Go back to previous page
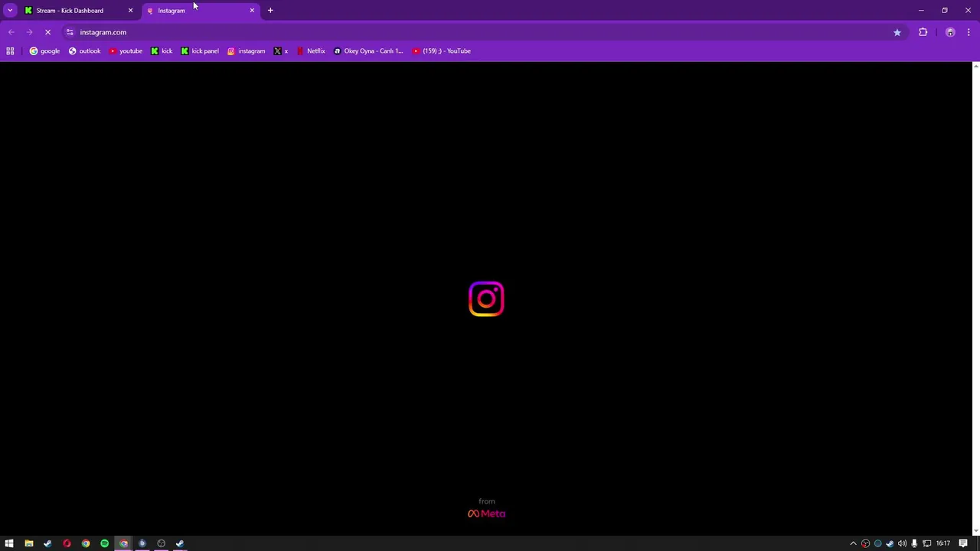 pyautogui.click(x=11, y=32)
